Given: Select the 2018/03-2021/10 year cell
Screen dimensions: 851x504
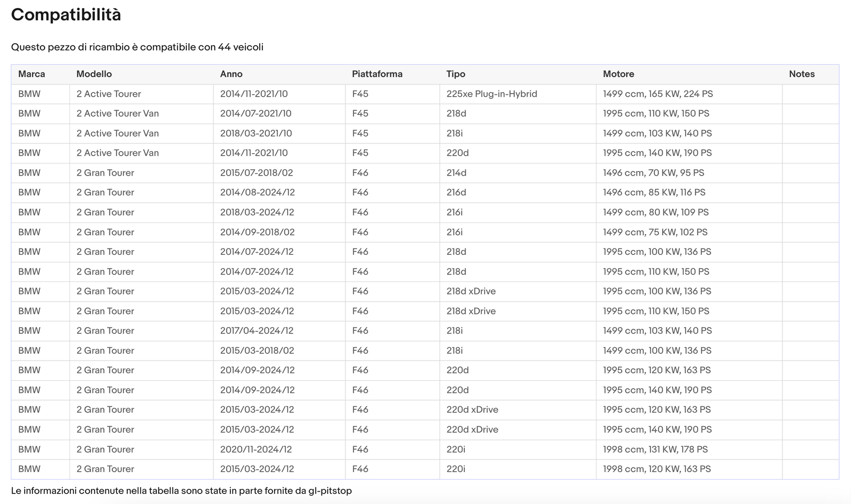Looking at the screenshot, I should (x=279, y=133).
